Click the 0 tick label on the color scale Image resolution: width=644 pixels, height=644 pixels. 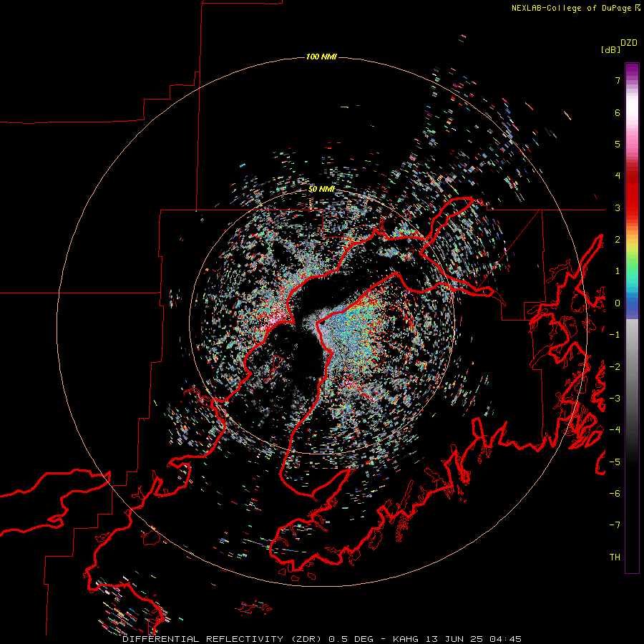pyautogui.click(x=618, y=303)
